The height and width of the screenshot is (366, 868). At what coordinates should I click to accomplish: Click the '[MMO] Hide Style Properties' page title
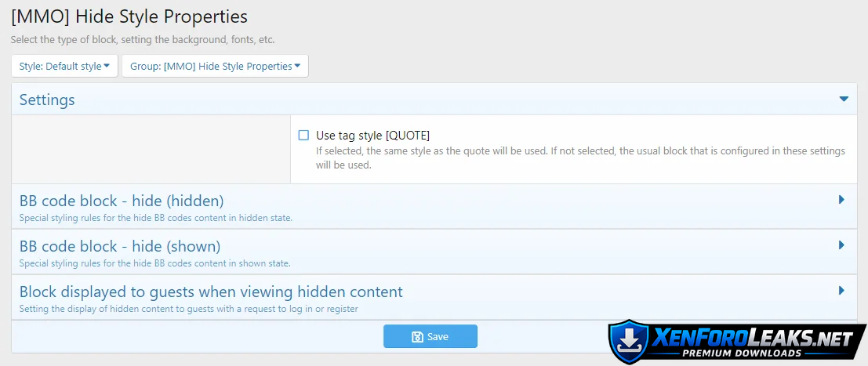[x=129, y=16]
